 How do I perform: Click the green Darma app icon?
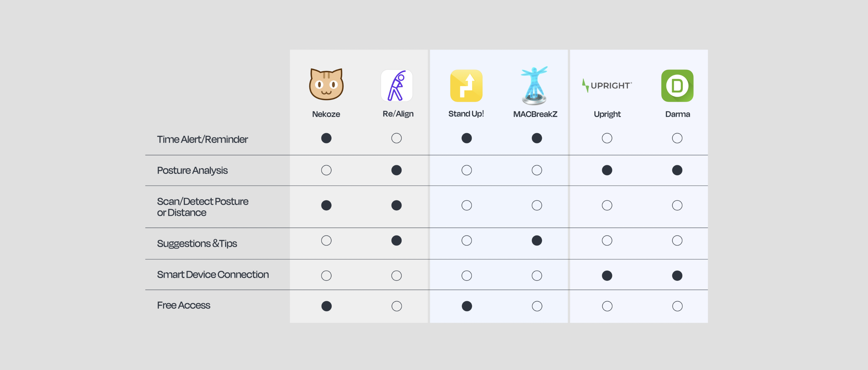pyautogui.click(x=677, y=86)
